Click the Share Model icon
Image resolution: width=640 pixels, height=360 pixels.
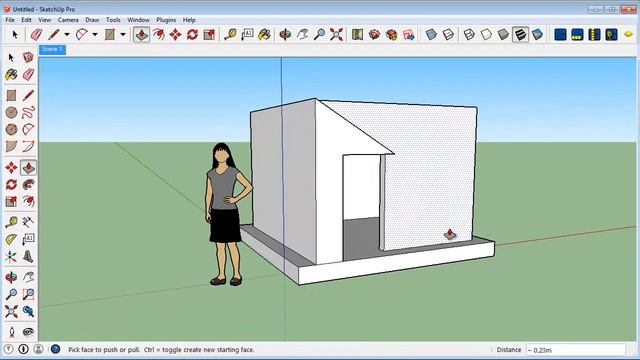tap(391, 35)
